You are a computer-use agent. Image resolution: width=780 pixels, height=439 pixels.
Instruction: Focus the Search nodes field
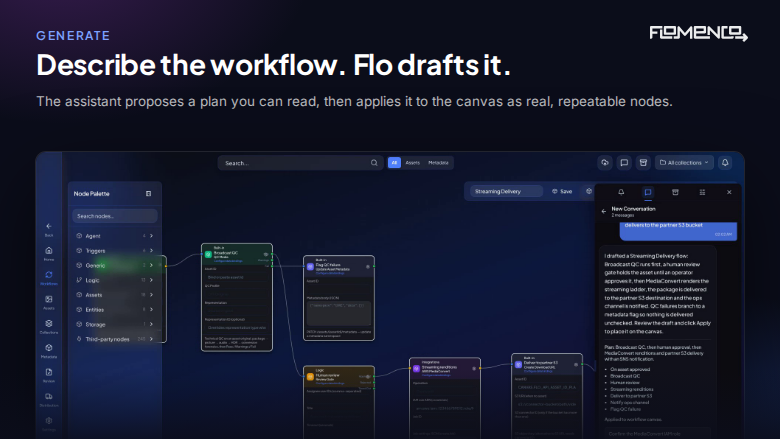pos(115,216)
